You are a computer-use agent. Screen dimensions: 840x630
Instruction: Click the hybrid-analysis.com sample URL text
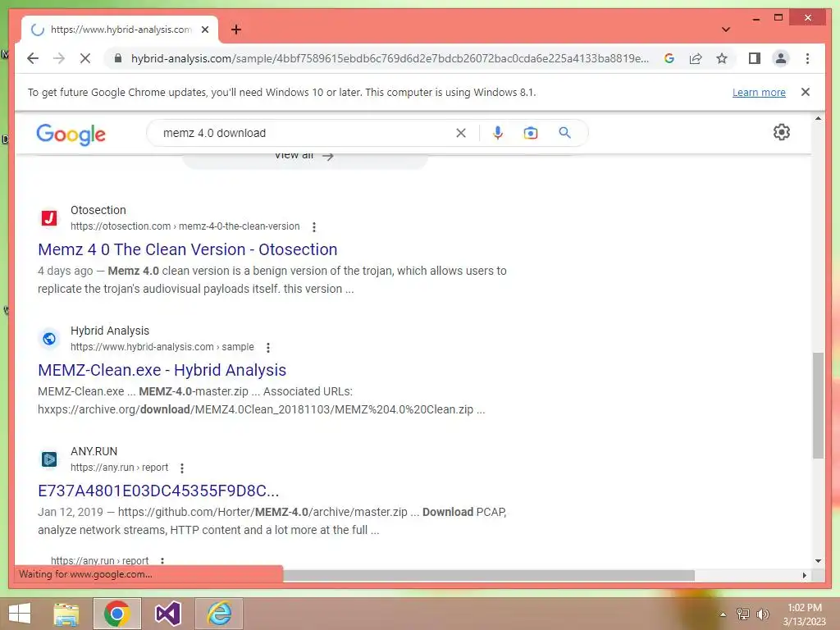click(162, 347)
